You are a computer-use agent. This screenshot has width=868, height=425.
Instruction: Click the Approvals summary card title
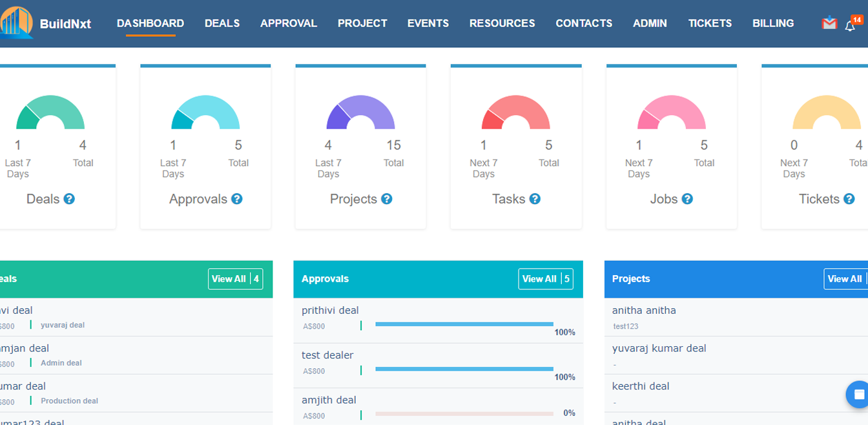[198, 199]
